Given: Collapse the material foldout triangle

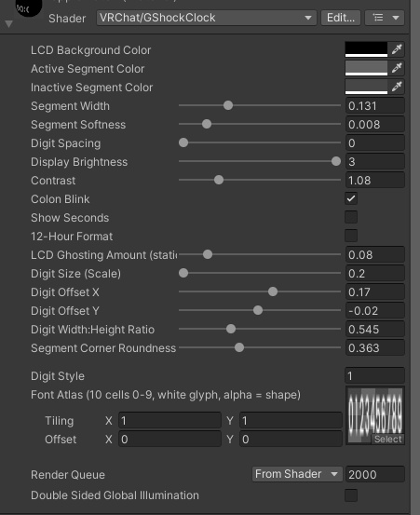Looking at the screenshot, I should [9, 24].
